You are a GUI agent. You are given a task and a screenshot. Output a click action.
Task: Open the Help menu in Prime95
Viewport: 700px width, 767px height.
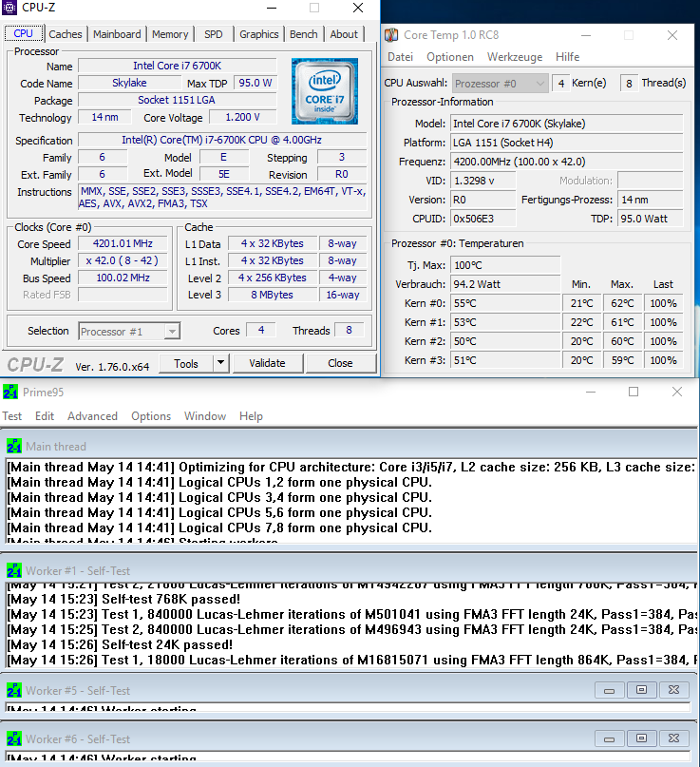[x=252, y=415]
